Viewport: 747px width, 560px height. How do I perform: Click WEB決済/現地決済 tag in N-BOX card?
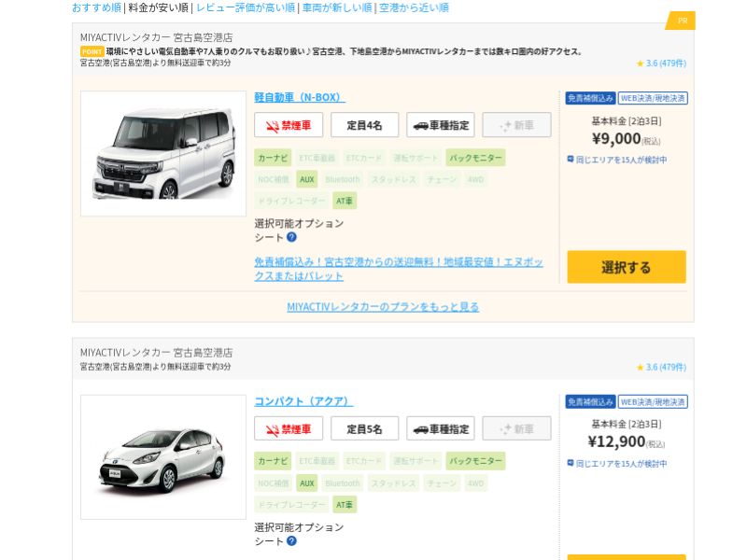click(x=653, y=98)
